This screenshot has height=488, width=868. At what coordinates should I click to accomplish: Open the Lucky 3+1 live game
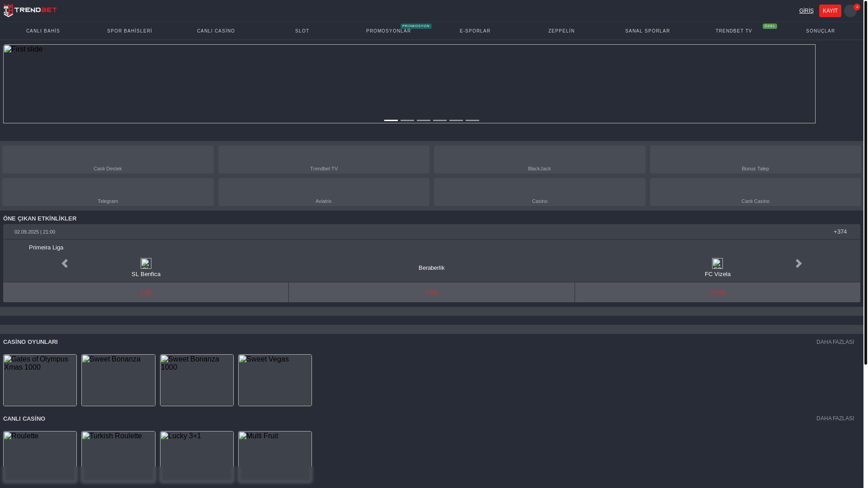[x=197, y=457]
